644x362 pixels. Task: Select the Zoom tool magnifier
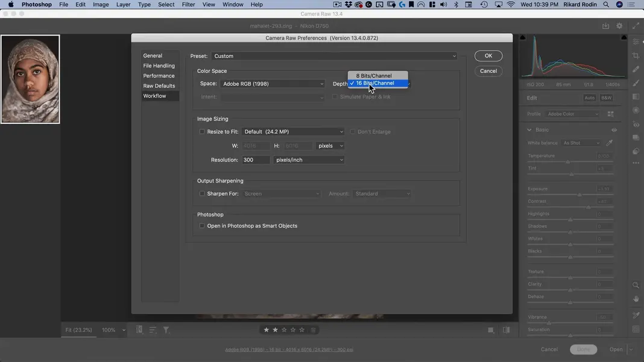[636, 285]
